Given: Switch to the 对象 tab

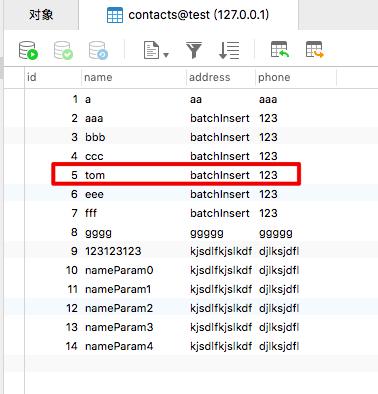Looking at the screenshot, I should 41,15.
